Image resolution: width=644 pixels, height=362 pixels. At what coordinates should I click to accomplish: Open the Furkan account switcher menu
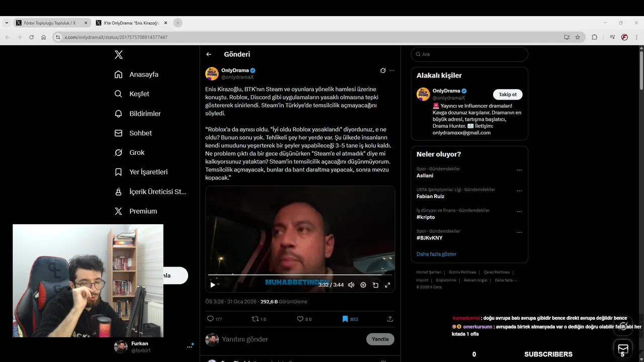point(154,347)
